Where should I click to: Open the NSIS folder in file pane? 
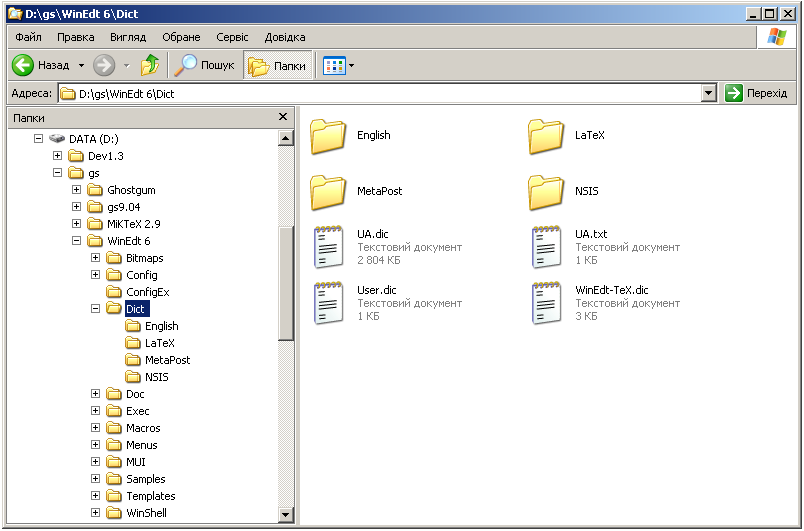[546, 191]
